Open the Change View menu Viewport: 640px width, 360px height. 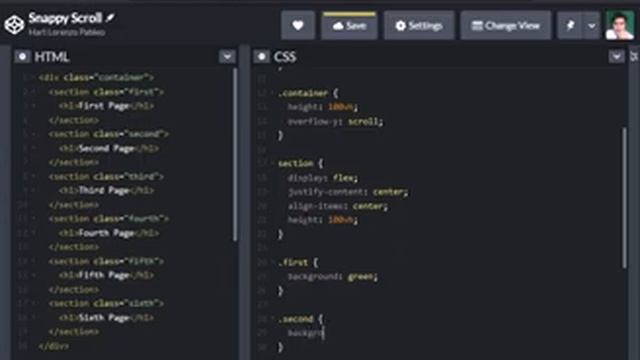coord(505,26)
